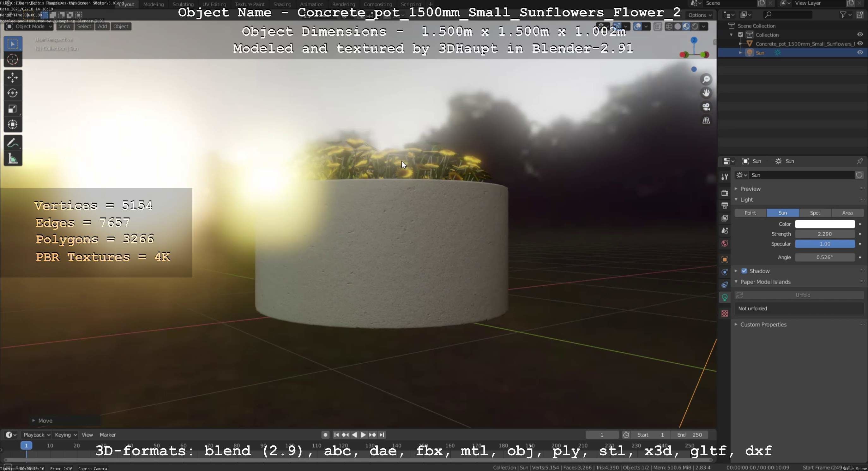Open the Playback dropdown

(x=36, y=435)
